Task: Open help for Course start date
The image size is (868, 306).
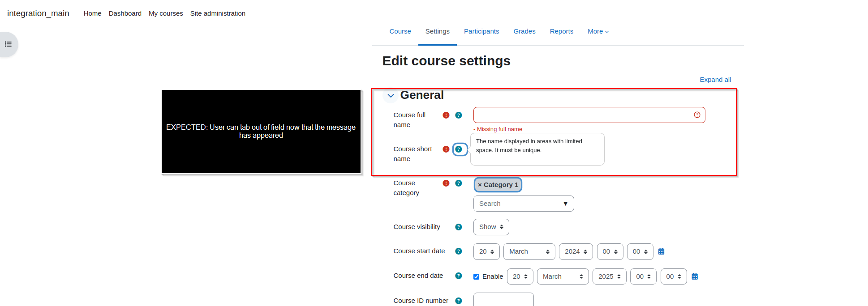Action: (459, 251)
